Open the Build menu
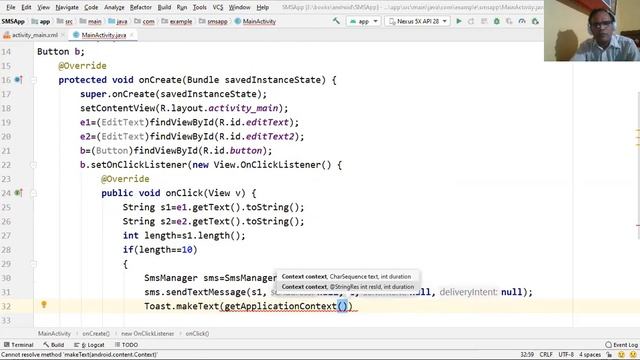640x360 pixels. (x=164, y=7)
